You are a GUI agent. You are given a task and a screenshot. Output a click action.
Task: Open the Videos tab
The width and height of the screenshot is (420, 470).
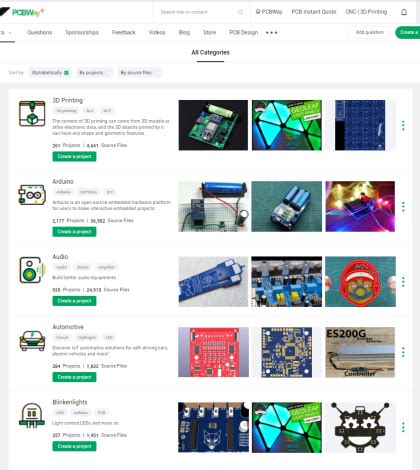pyautogui.click(x=157, y=32)
